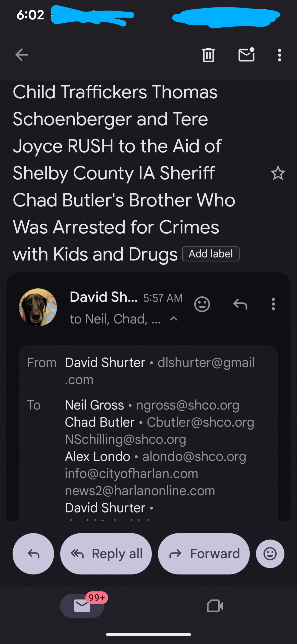Star this email conversation
Image resolution: width=297 pixels, height=644 pixels.
[278, 173]
